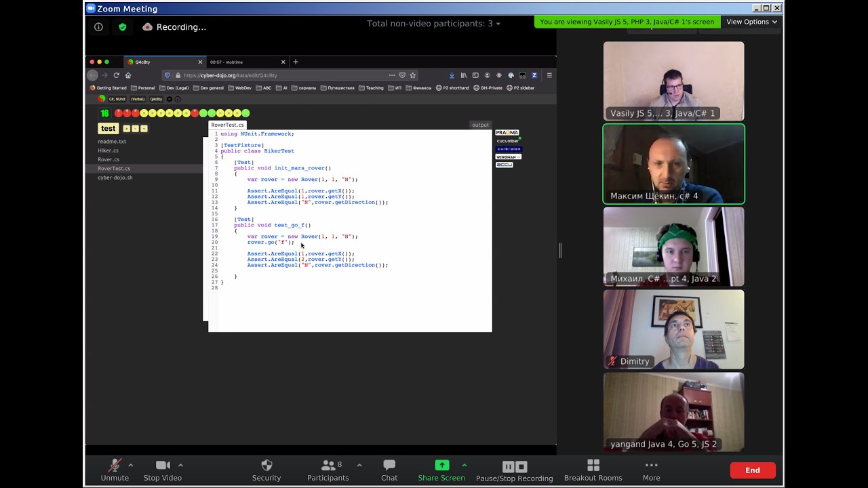This screenshot has width=868, height=488.
Task: Open the More menu in Zoom toolbar
Action: coord(652,470)
